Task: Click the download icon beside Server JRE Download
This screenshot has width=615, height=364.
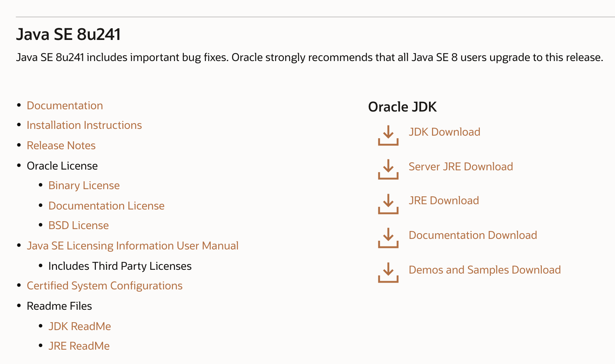Action: (x=388, y=170)
